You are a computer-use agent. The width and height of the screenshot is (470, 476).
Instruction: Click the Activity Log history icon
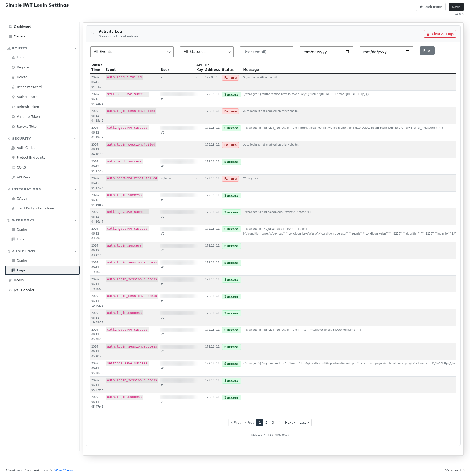(93, 33)
